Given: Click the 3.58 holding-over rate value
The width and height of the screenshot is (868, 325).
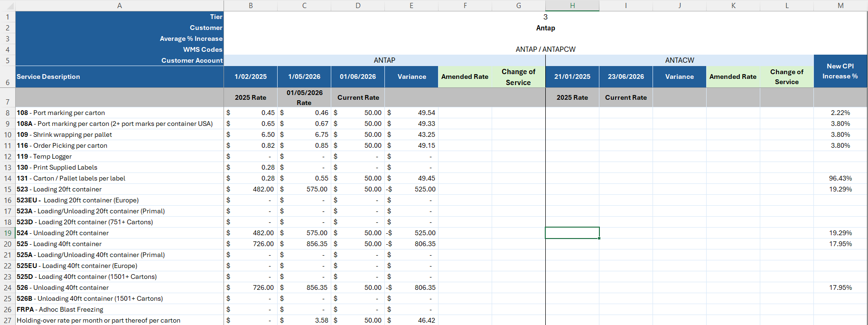Looking at the screenshot, I should pyautogui.click(x=304, y=320).
